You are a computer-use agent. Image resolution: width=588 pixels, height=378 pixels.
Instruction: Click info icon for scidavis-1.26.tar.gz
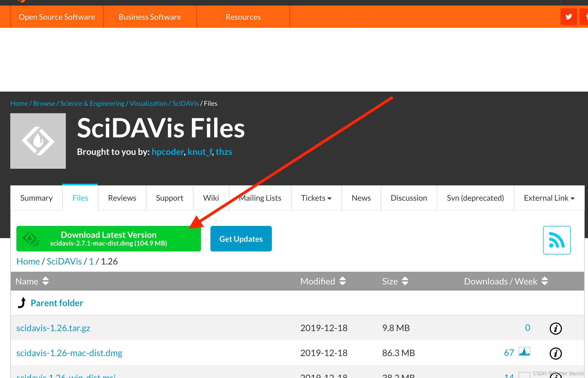[556, 329]
